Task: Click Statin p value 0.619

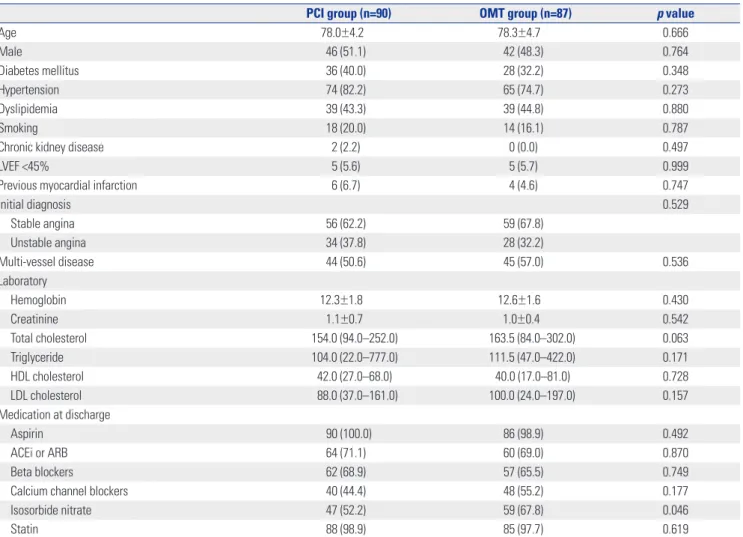Action: [675, 529]
